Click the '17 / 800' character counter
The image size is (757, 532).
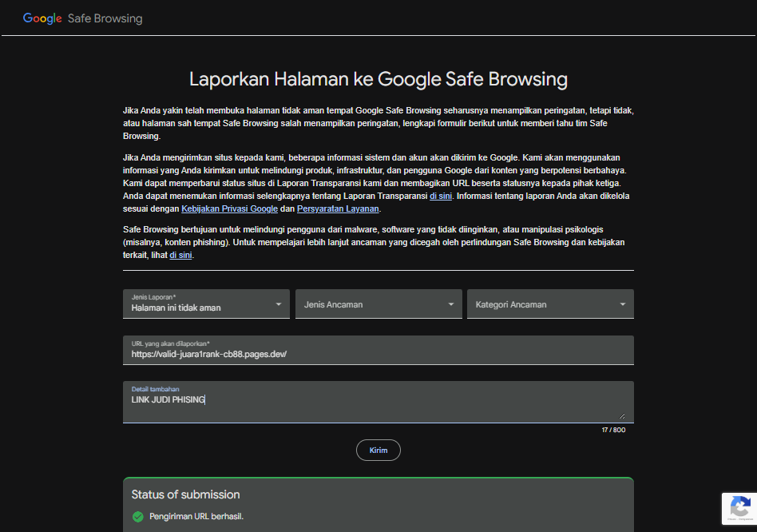(613, 430)
